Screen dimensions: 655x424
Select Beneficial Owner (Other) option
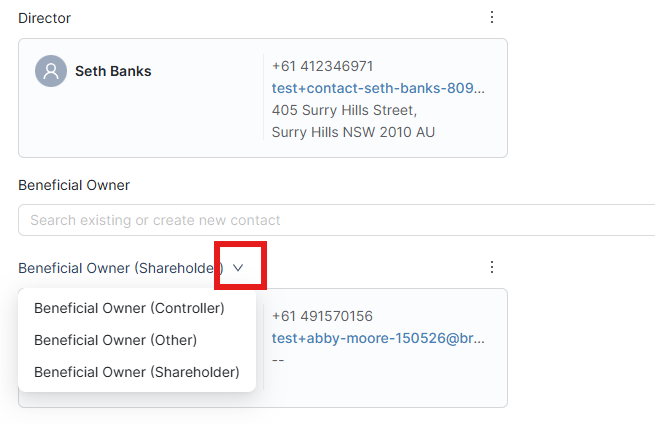click(116, 340)
